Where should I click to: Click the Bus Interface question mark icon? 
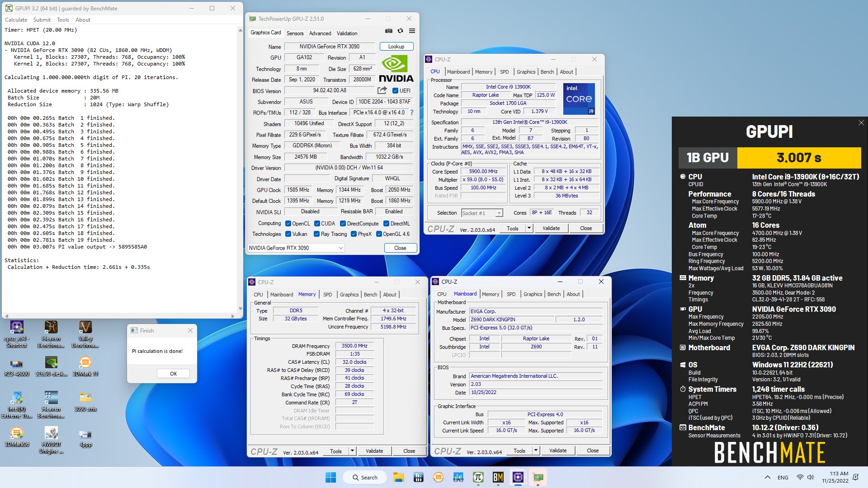click(411, 113)
